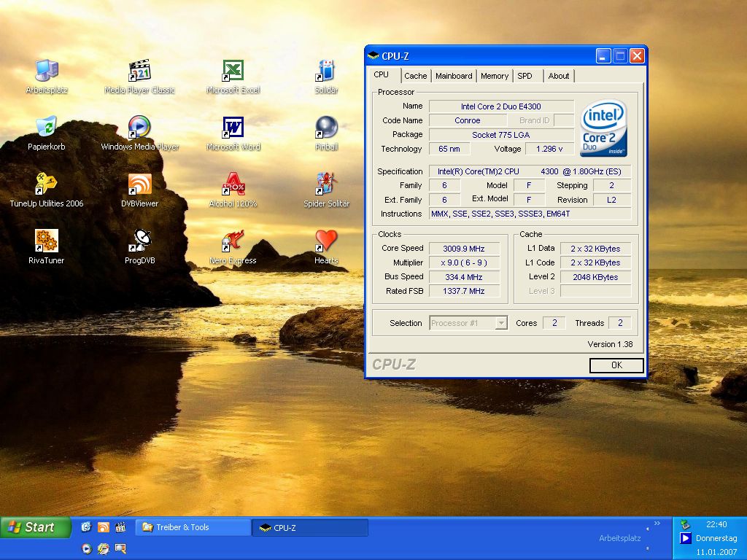Click the clock showing 22:40
747x560 pixels.
[716, 524]
